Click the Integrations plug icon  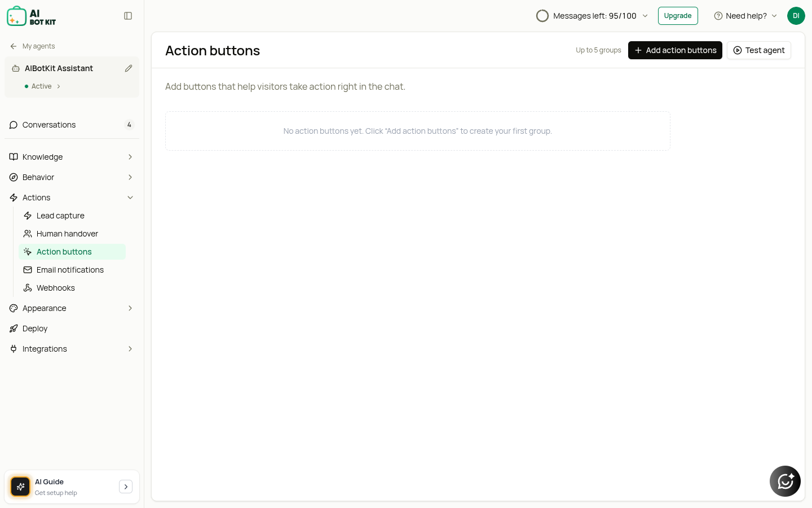click(x=14, y=349)
